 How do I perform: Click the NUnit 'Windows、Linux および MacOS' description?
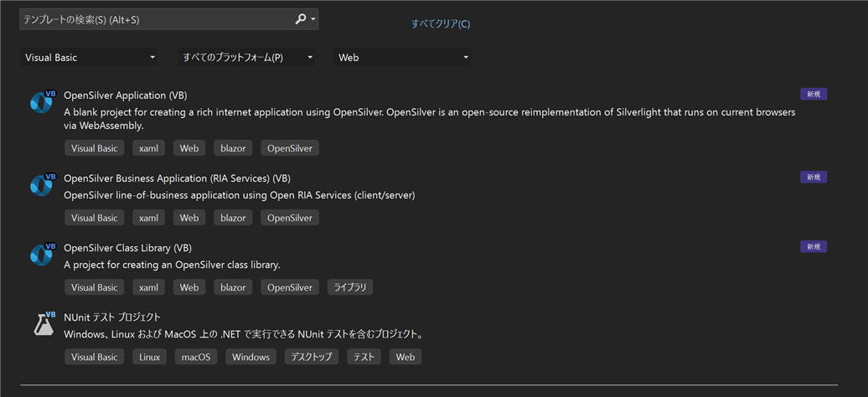244,334
